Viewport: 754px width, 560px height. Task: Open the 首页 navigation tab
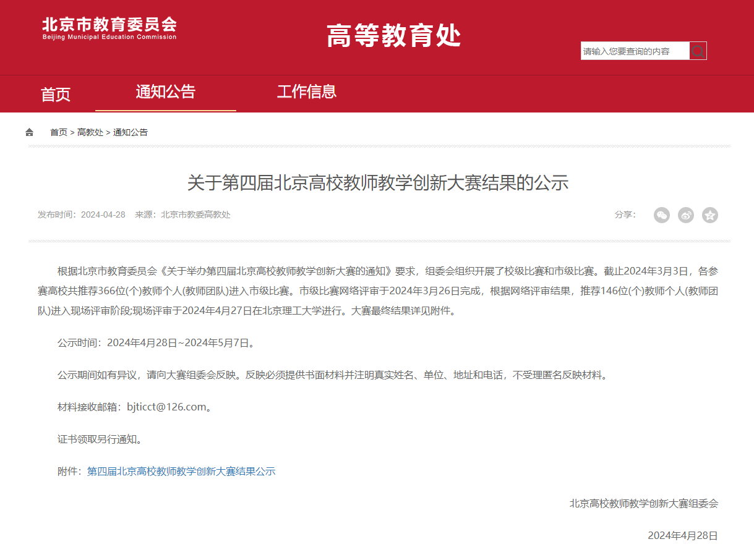pyautogui.click(x=56, y=94)
